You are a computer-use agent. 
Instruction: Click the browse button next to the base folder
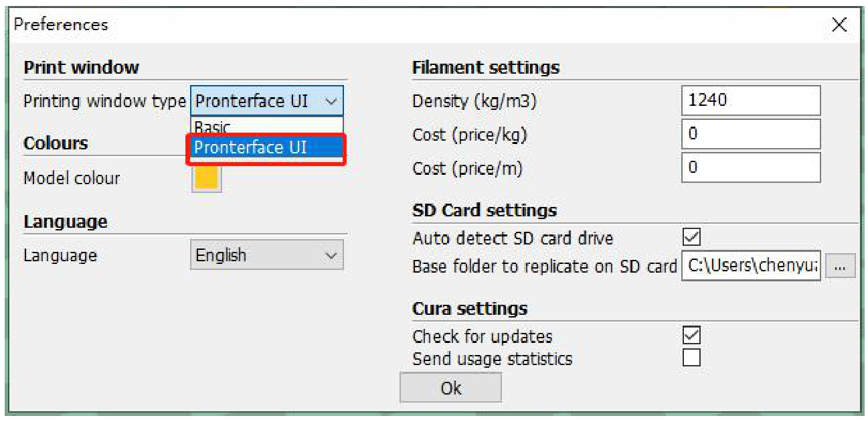(841, 266)
